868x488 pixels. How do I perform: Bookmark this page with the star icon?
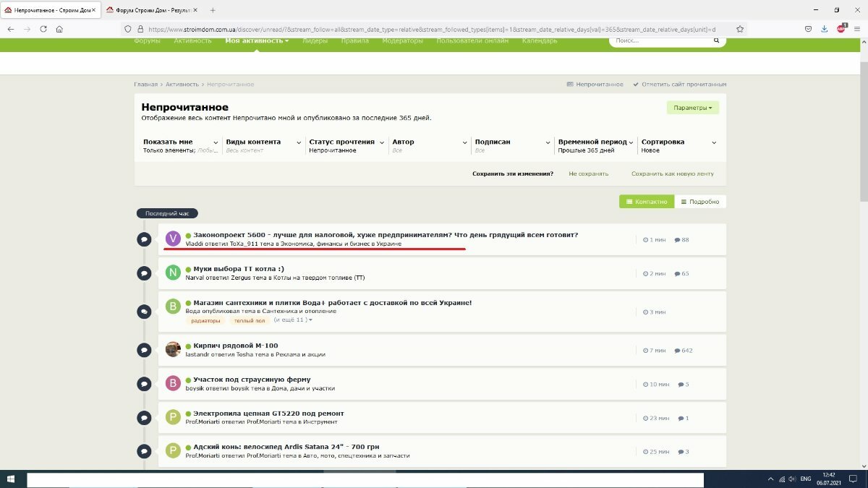740,29
